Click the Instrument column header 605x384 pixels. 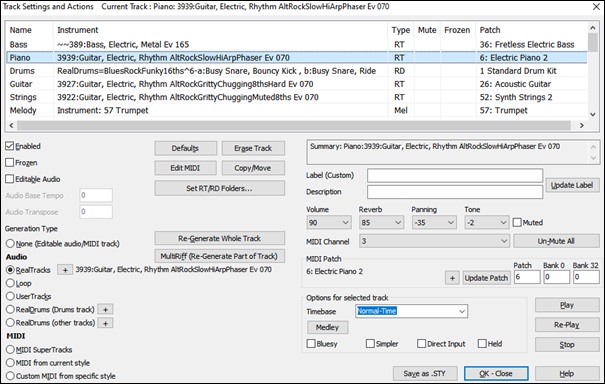coord(220,30)
